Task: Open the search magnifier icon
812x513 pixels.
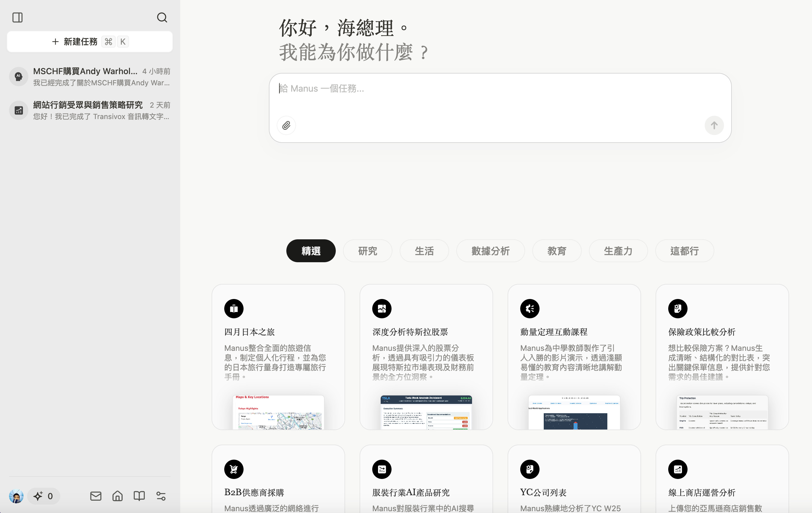Action: [162, 17]
